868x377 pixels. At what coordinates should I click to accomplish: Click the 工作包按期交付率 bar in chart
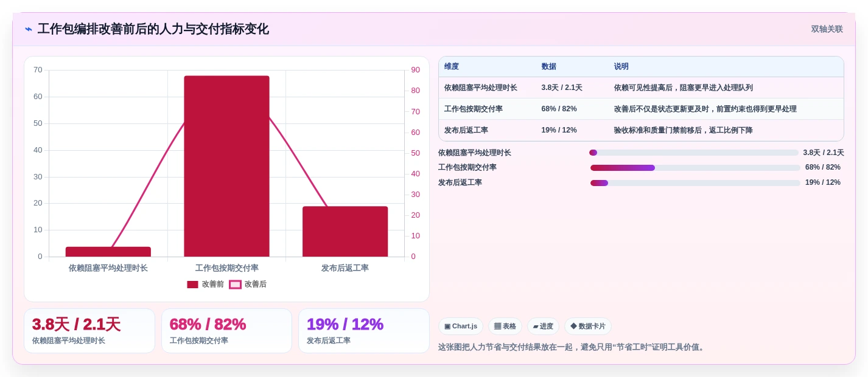[x=226, y=166]
